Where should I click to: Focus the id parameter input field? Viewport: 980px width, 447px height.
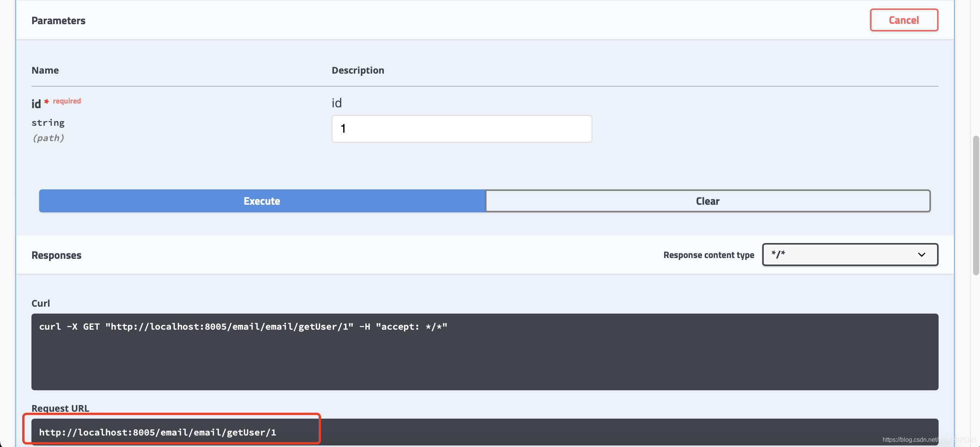coord(462,129)
